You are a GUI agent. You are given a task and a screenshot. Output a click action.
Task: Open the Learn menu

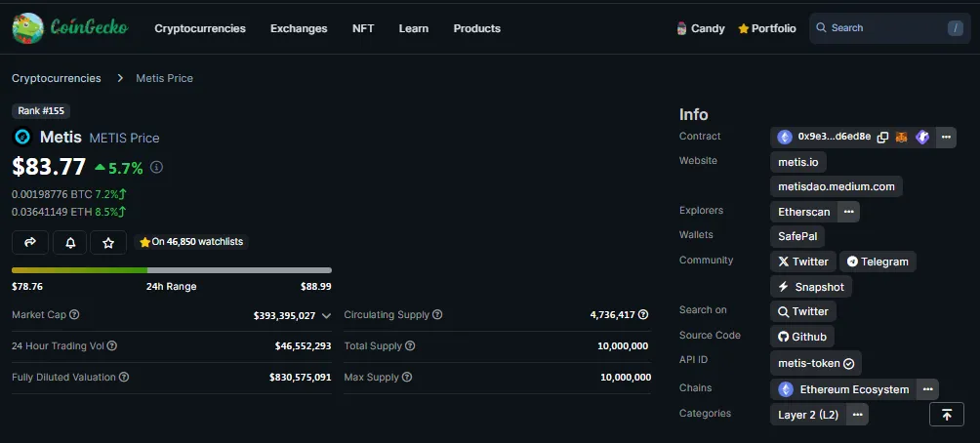[x=414, y=28]
